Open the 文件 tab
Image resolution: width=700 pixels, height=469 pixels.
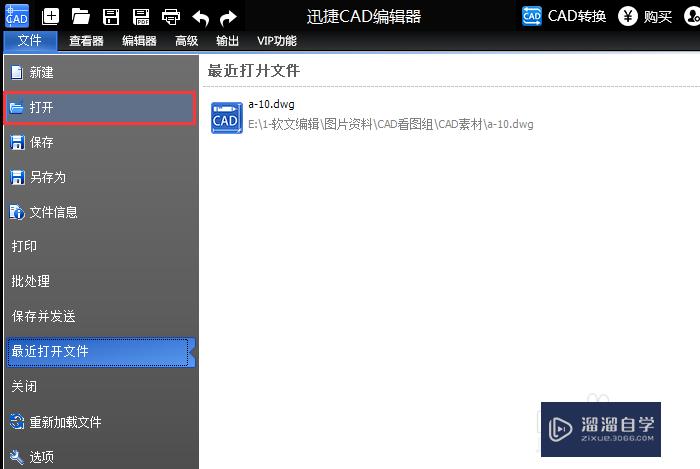click(x=30, y=41)
